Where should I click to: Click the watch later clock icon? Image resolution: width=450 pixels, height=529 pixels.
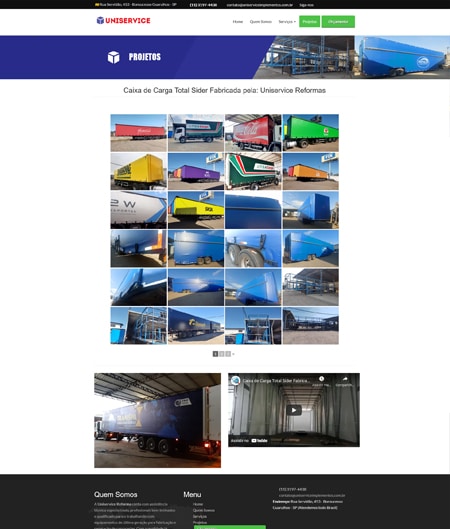point(321,379)
